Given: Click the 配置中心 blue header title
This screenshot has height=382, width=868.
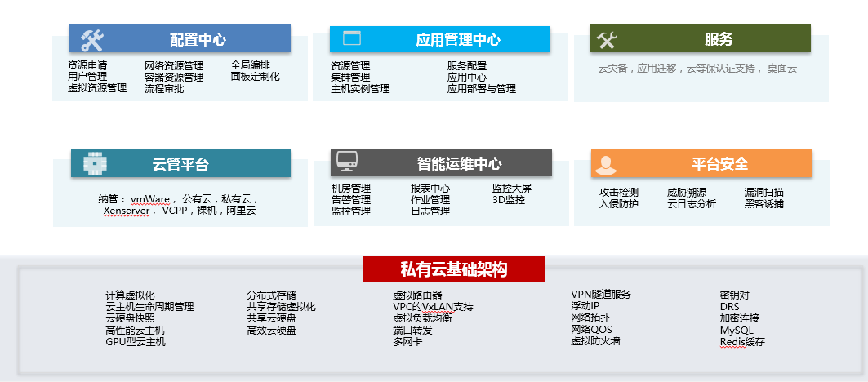Looking at the screenshot, I should pyautogui.click(x=198, y=39).
